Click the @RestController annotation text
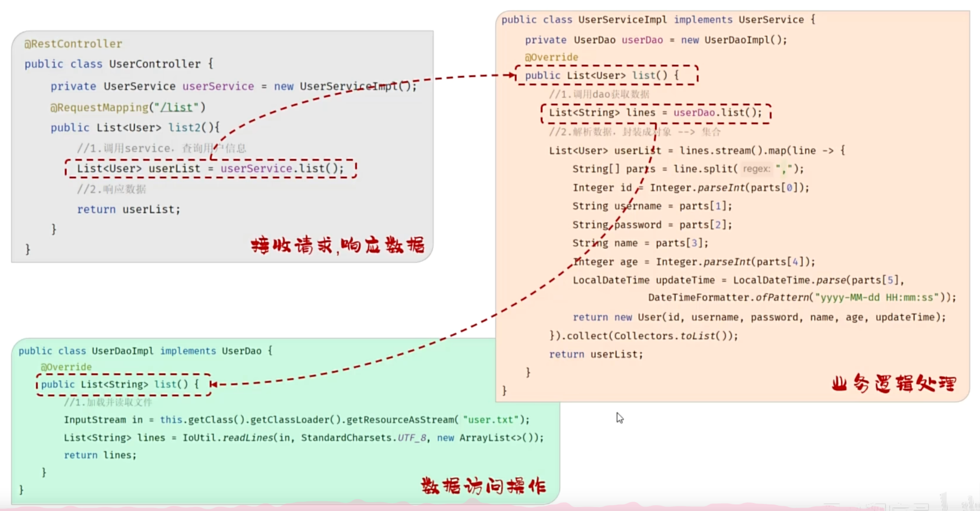The height and width of the screenshot is (511, 980). tap(73, 44)
